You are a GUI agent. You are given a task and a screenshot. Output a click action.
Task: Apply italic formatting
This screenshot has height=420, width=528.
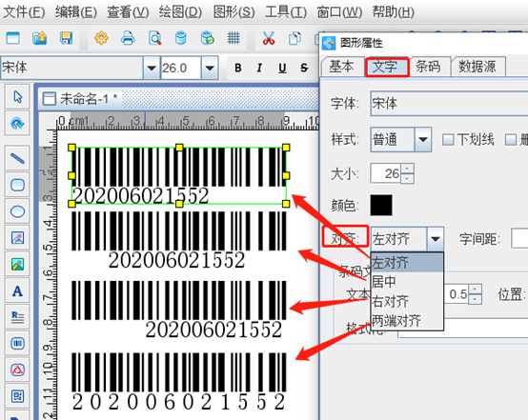pos(259,68)
